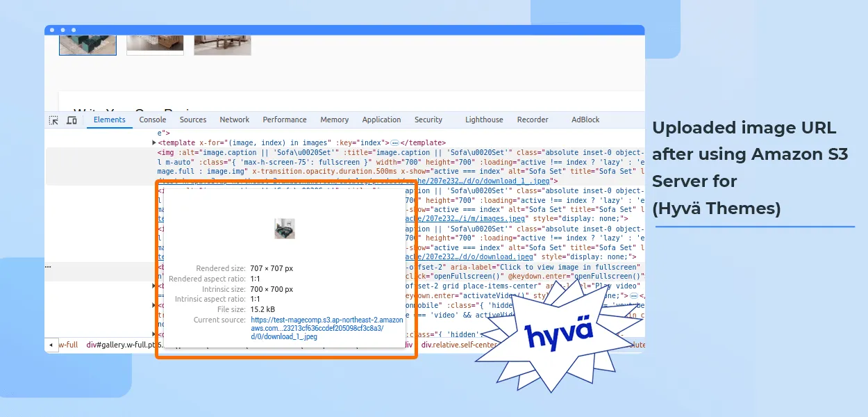Open the AdBlock DevTools tab
The width and height of the screenshot is (868, 417).
[585, 120]
